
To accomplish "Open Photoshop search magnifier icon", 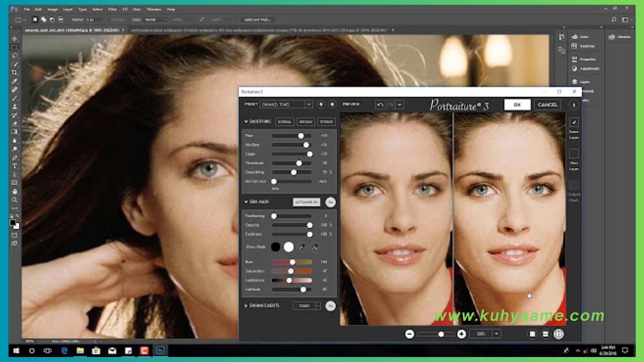I will 614,20.
